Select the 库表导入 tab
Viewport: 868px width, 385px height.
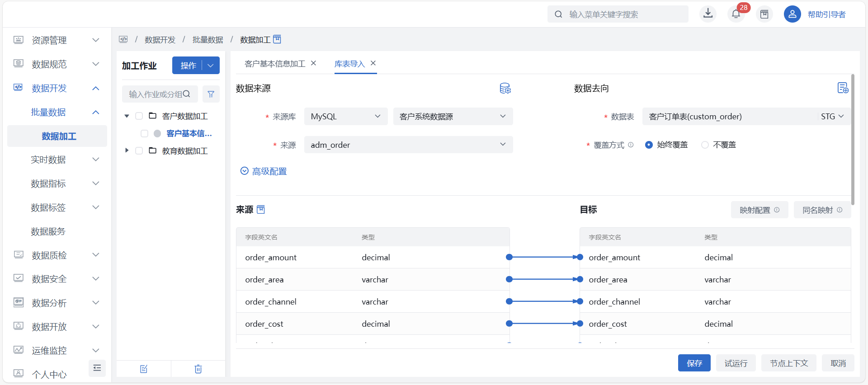(x=349, y=64)
